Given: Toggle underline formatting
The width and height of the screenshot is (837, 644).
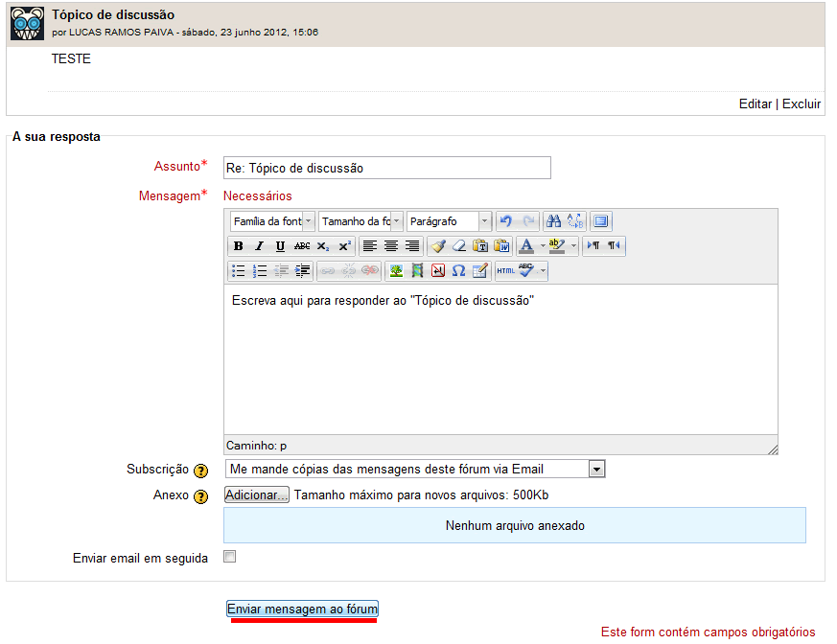Looking at the screenshot, I should click(x=280, y=246).
